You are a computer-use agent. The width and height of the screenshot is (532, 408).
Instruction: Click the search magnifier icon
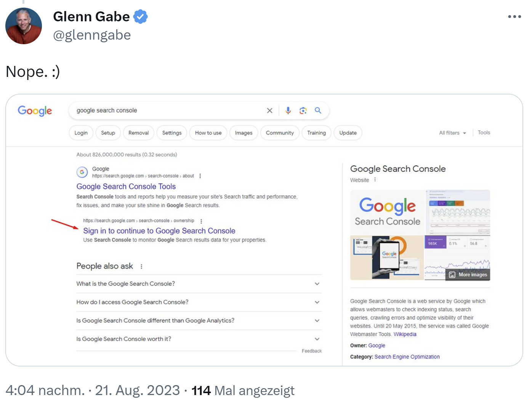point(318,110)
